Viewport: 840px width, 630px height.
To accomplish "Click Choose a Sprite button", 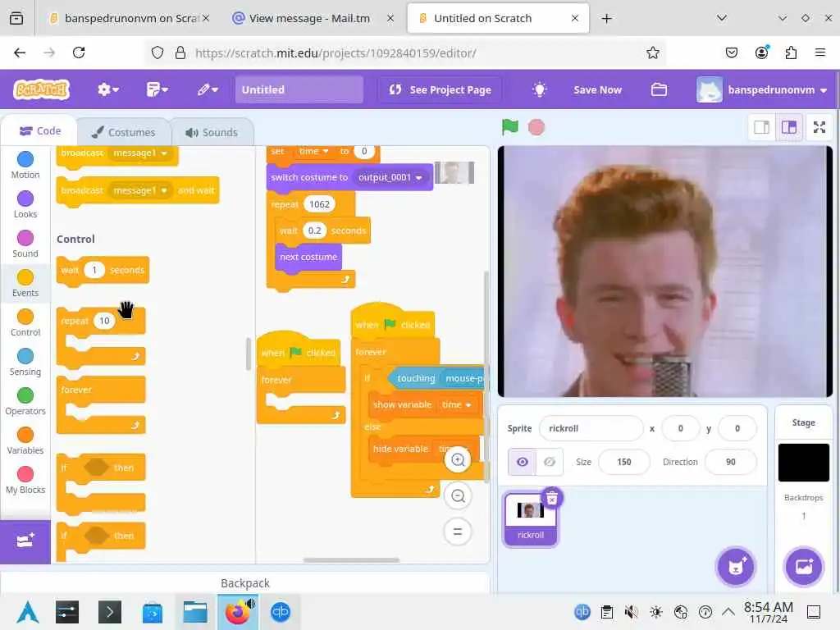I will click(x=736, y=567).
